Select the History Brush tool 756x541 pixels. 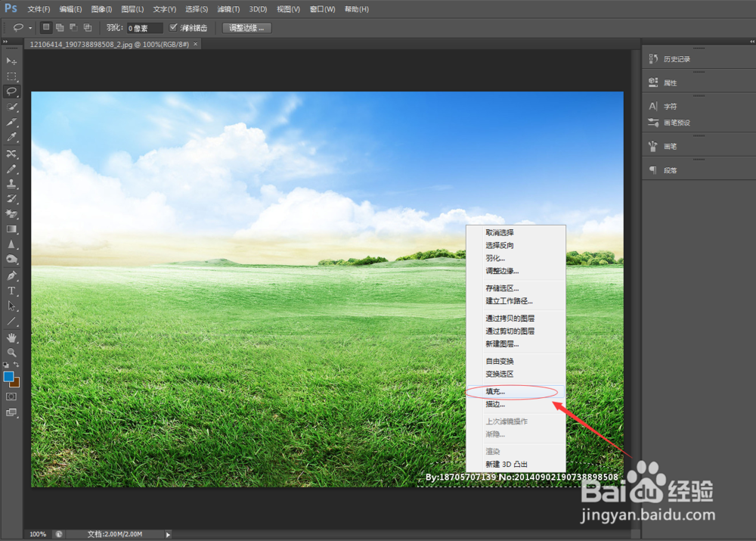pos(11,199)
